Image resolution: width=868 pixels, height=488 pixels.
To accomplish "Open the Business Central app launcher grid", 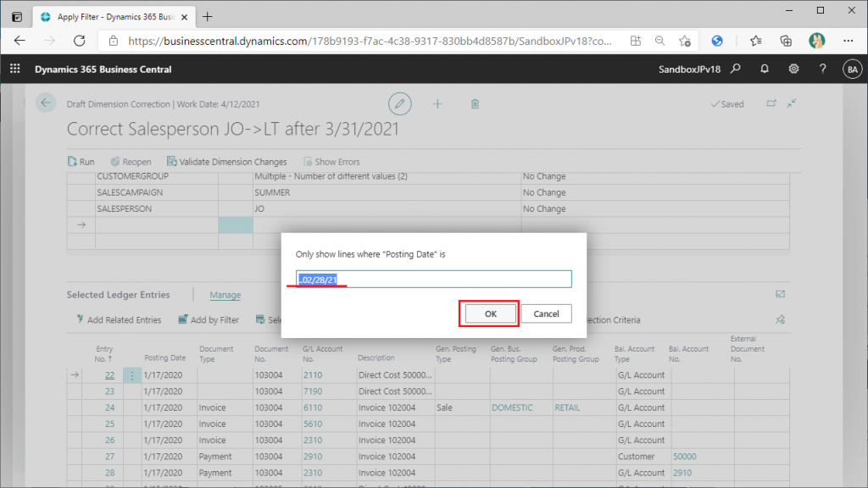I will [x=14, y=69].
